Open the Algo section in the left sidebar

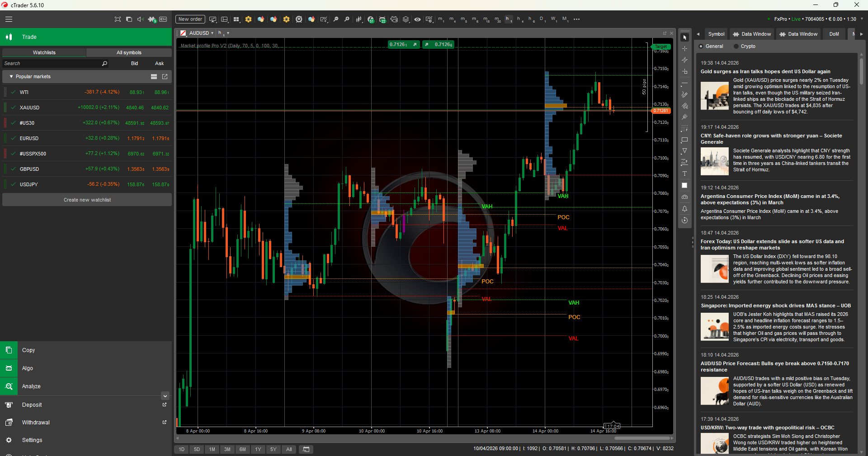click(27, 368)
